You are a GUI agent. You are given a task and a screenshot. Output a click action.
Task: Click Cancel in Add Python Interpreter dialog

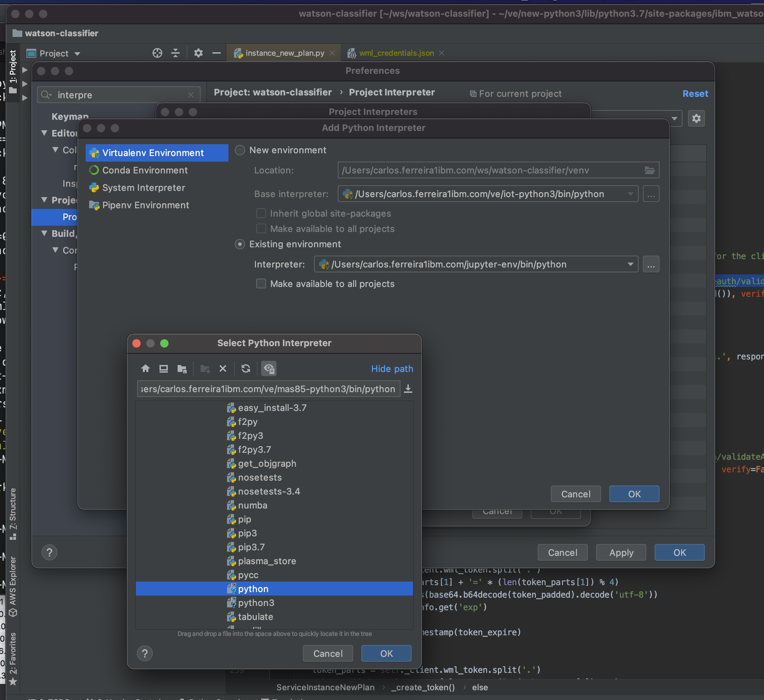pyautogui.click(x=576, y=494)
